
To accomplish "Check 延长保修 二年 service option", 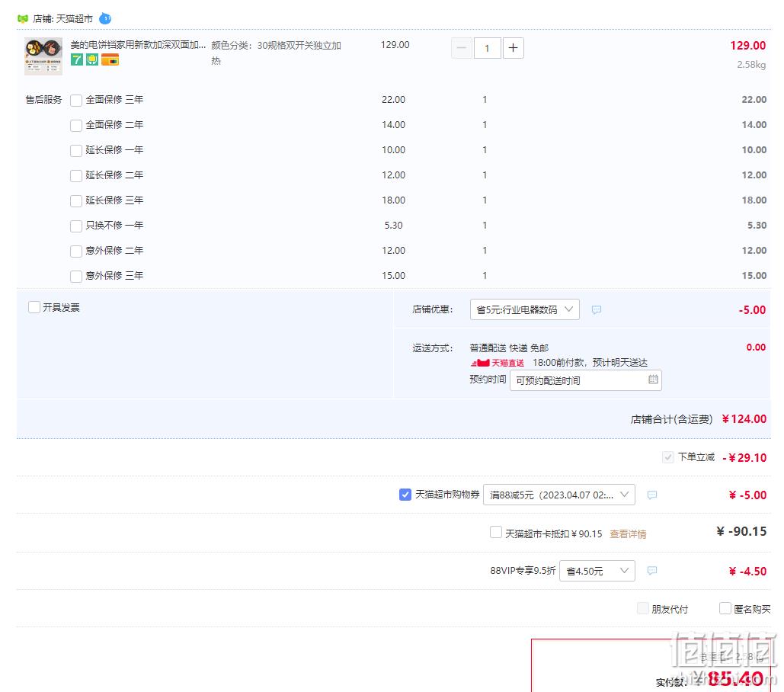I will click(76, 175).
